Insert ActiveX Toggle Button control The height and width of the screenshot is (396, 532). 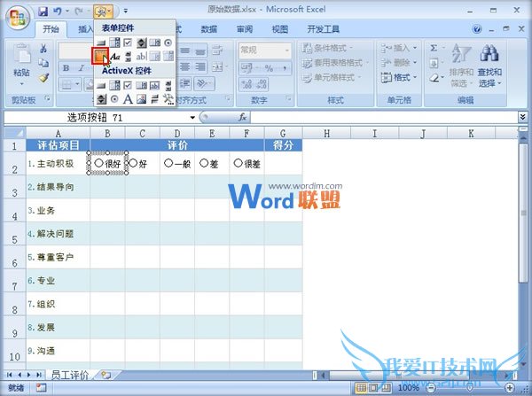coord(154,99)
